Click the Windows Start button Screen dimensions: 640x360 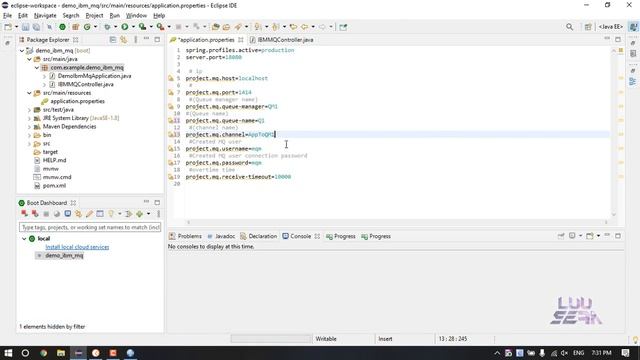tap(8, 353)
